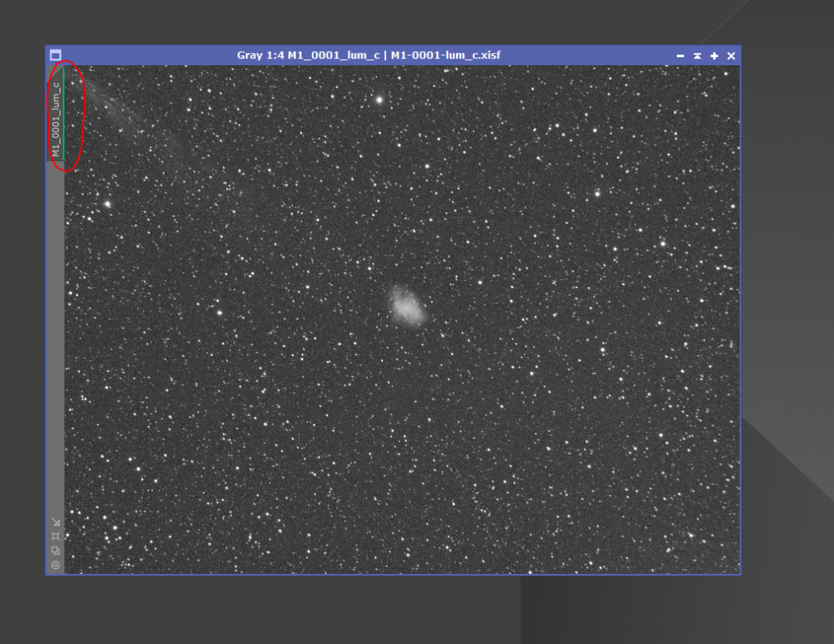The image size is (834, 644).
Task: Open the window menu icon in title bar
Action: (x=55, y=55)
